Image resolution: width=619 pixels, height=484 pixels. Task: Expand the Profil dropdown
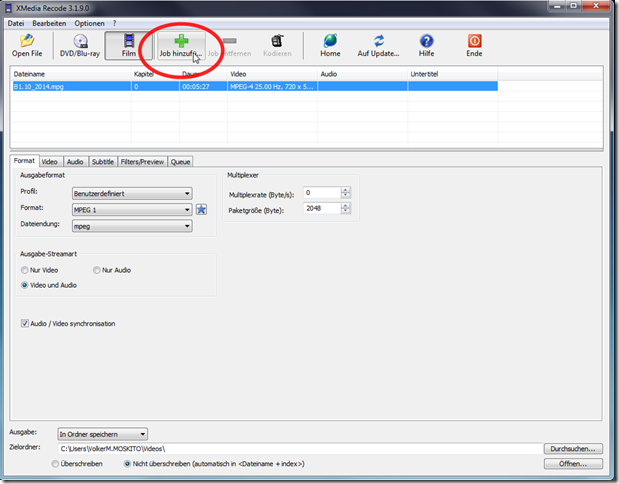130,193
